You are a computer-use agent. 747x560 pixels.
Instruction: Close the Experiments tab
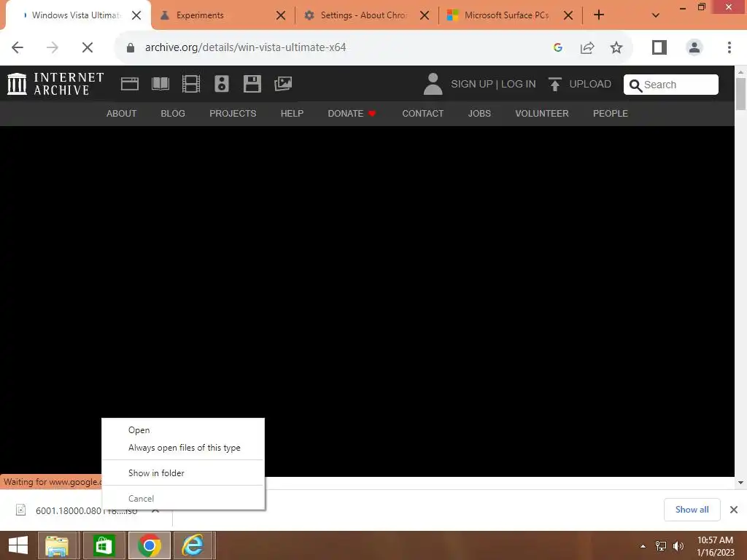tap(281, 15)
